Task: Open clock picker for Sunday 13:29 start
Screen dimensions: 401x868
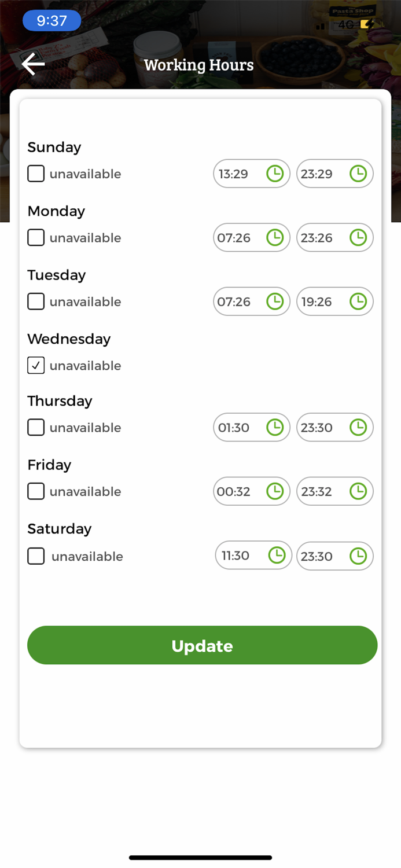Action: pyautogui.click(x=275, y=174)
